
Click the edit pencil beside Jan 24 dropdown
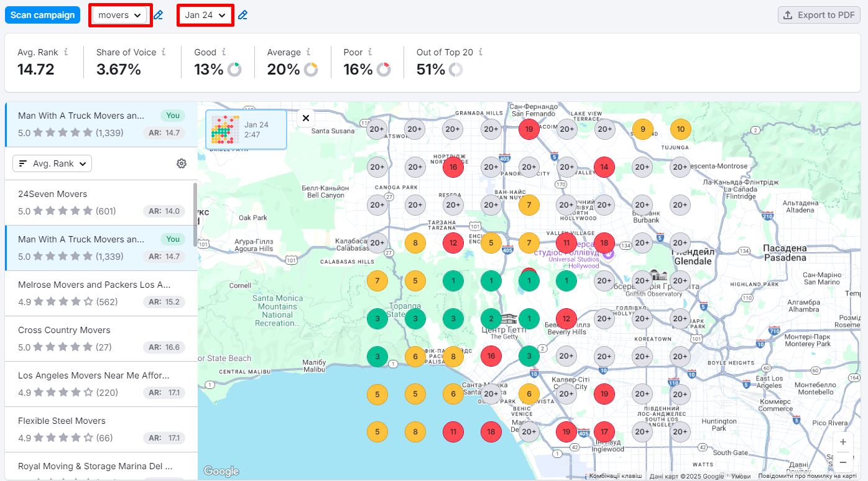pos(242,15)
